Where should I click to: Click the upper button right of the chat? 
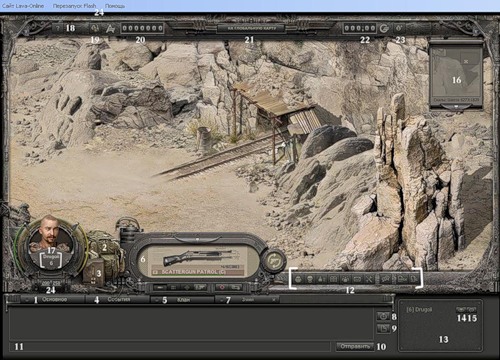pyautogui.click(x=383, y=316)
